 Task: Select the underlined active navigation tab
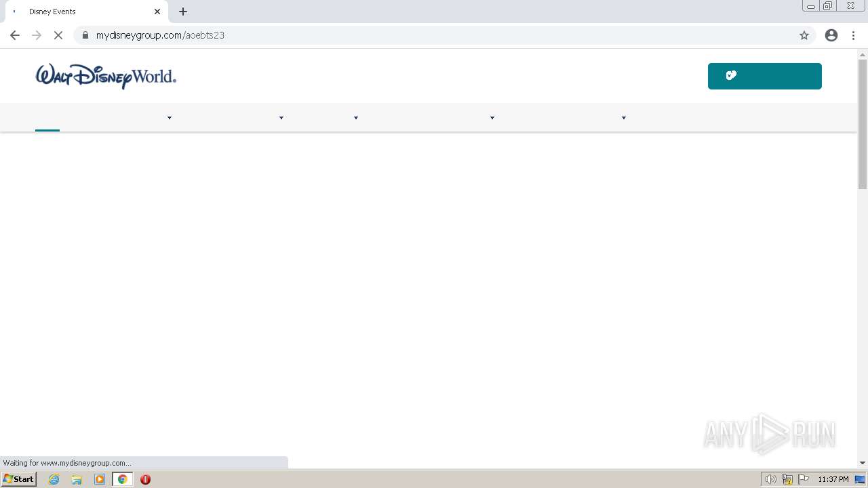[47, 119]
